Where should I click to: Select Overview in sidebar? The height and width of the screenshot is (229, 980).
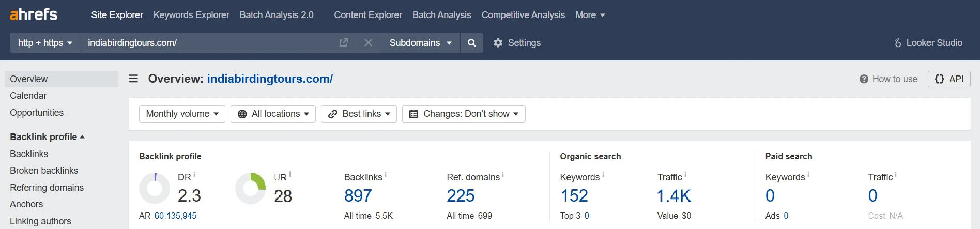click(x=62, y=79)
